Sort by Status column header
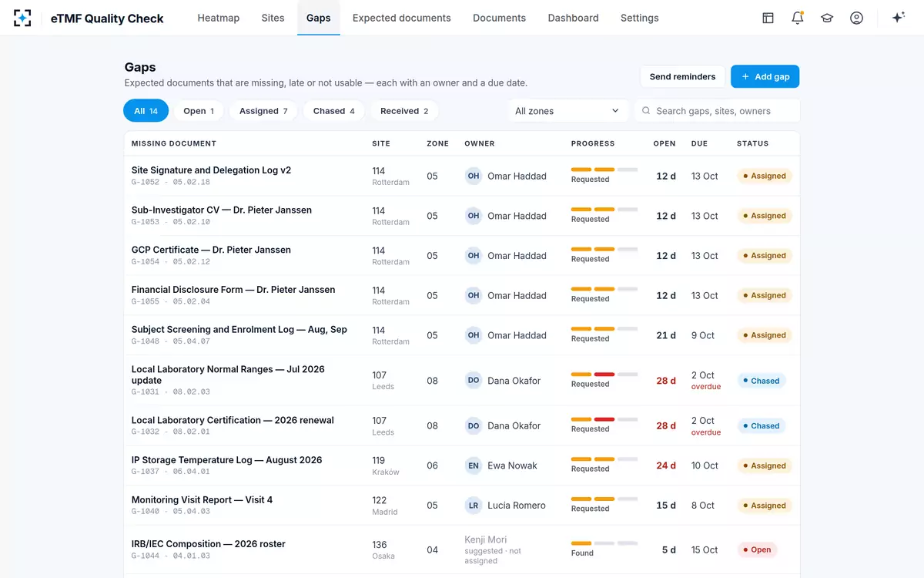 (752, 143)
